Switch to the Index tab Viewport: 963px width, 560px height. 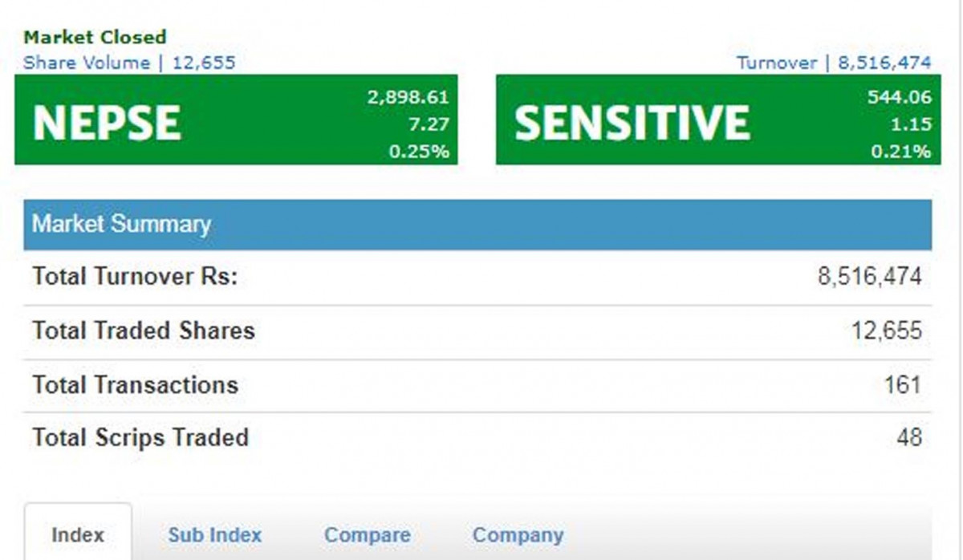(78, 535)
